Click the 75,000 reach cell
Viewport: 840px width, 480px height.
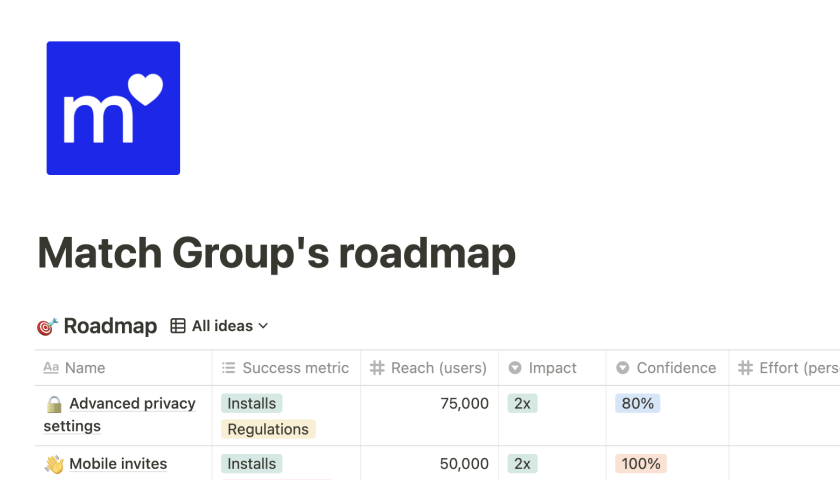464,404
